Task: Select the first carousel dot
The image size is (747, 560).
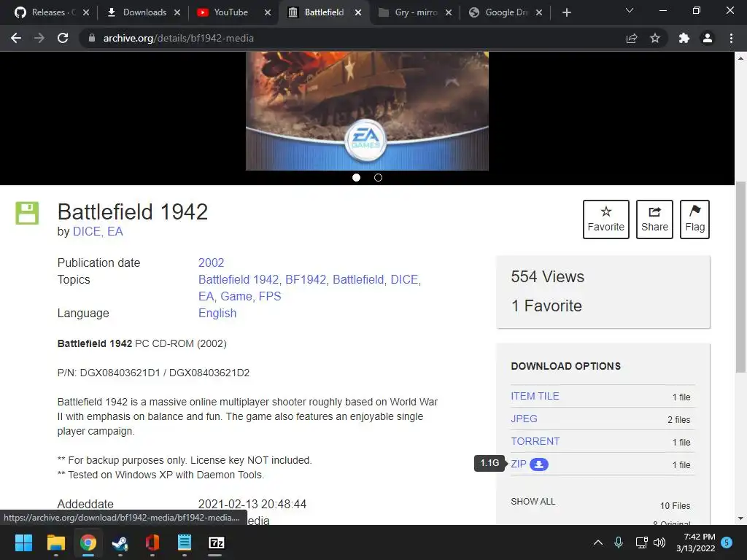Action: click(356, 178)
